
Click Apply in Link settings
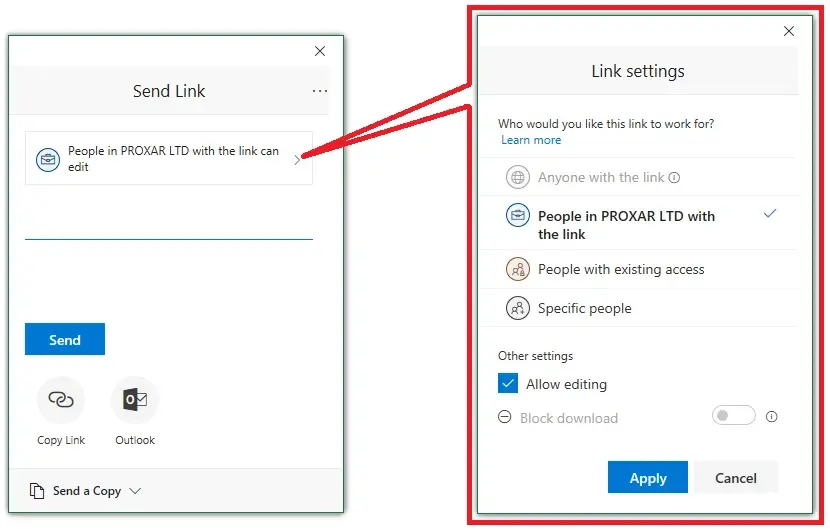(647, 477)
